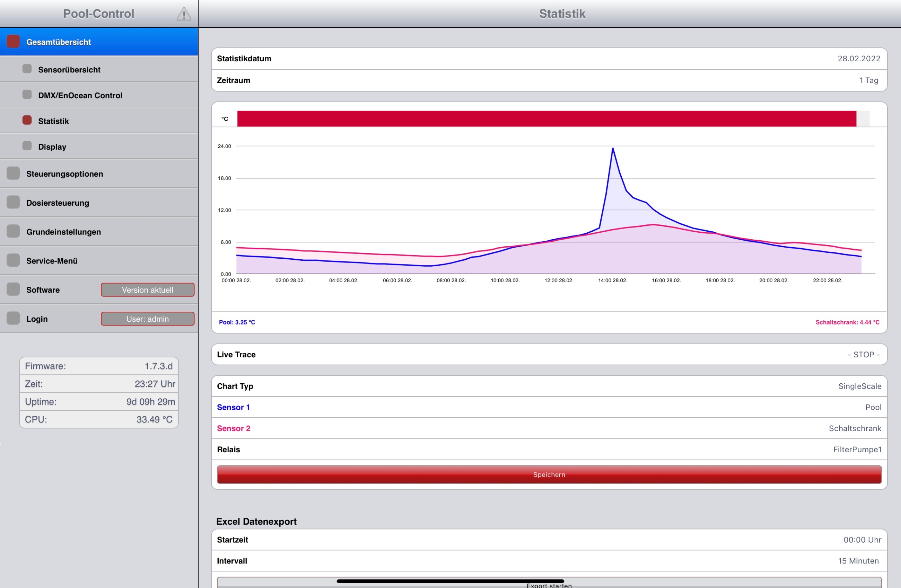Click the gray square icon beside Software
Viewport: 901px width, 588px height.
tap(13, 289)
